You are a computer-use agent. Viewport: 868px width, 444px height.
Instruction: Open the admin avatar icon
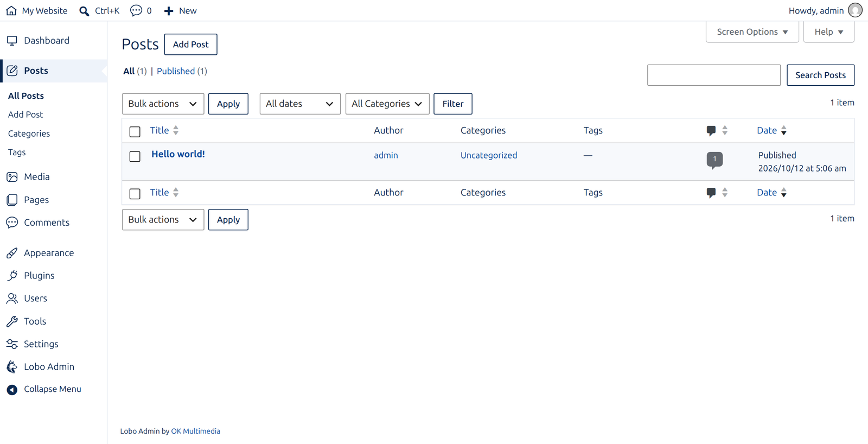pyautogui.click(x=855, y=10)
